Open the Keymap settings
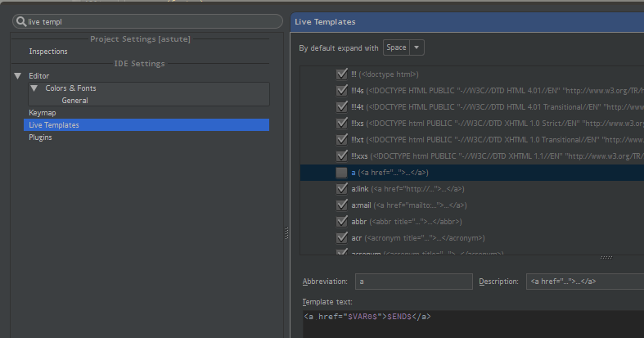This screenshot has width=644, height=338. tap(42, 113)
